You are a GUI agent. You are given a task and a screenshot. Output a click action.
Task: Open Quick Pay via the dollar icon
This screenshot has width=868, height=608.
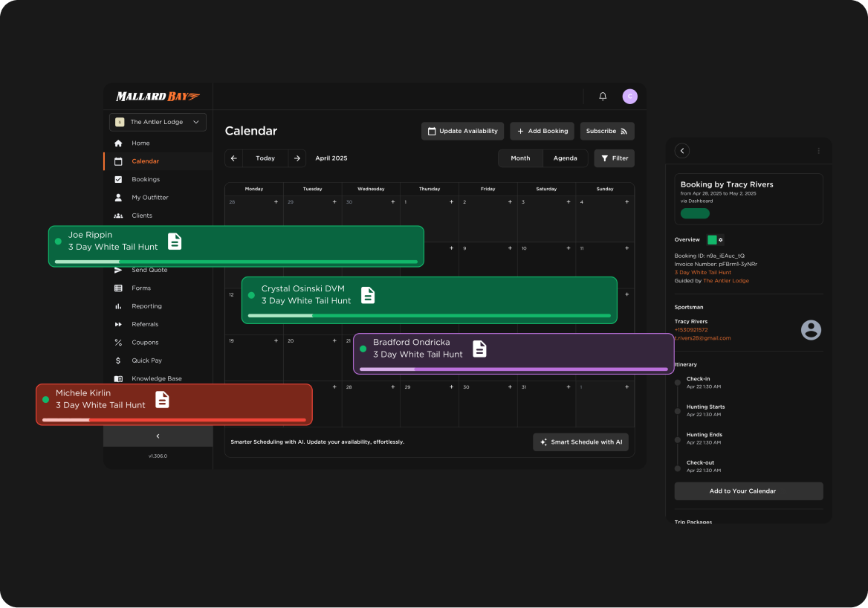[118, 360]
